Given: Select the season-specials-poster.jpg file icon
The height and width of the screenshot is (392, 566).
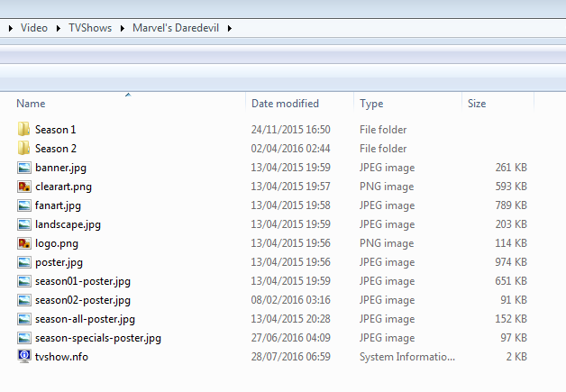Looking at the screenshot, I should pyautogui.click(x=24, y=338).
